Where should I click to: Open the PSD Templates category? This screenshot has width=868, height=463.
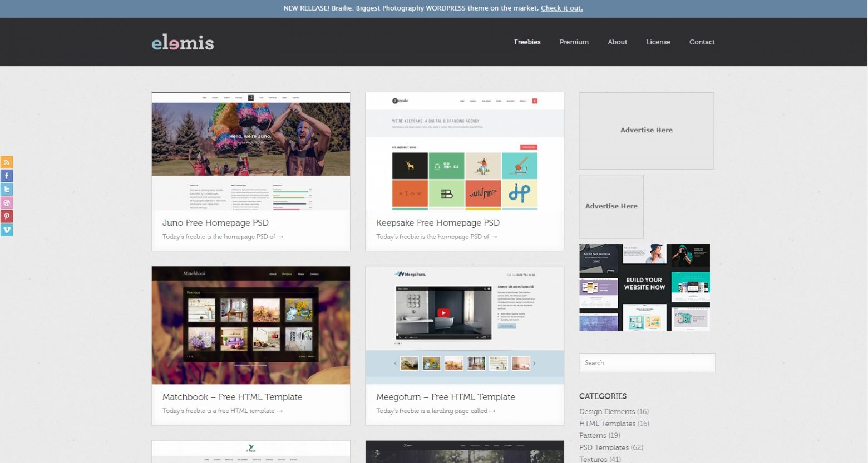(604, 447)
